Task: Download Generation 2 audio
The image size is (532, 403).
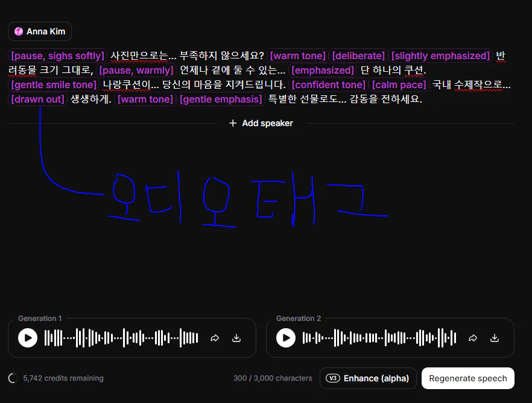Action: coord(495,338)
